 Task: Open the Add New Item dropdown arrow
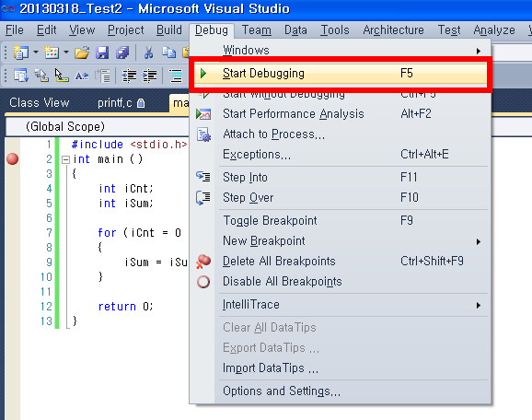[66, 52]
